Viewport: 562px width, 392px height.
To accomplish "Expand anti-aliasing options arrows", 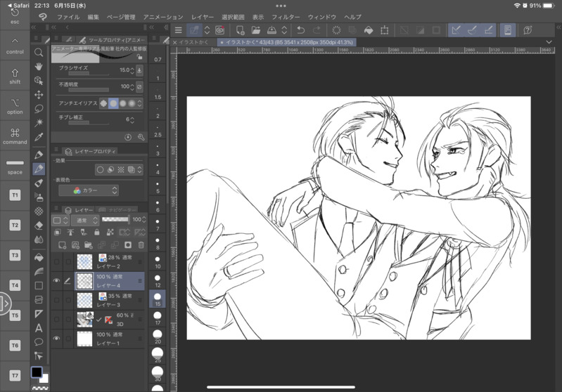I will click(140, 103).
